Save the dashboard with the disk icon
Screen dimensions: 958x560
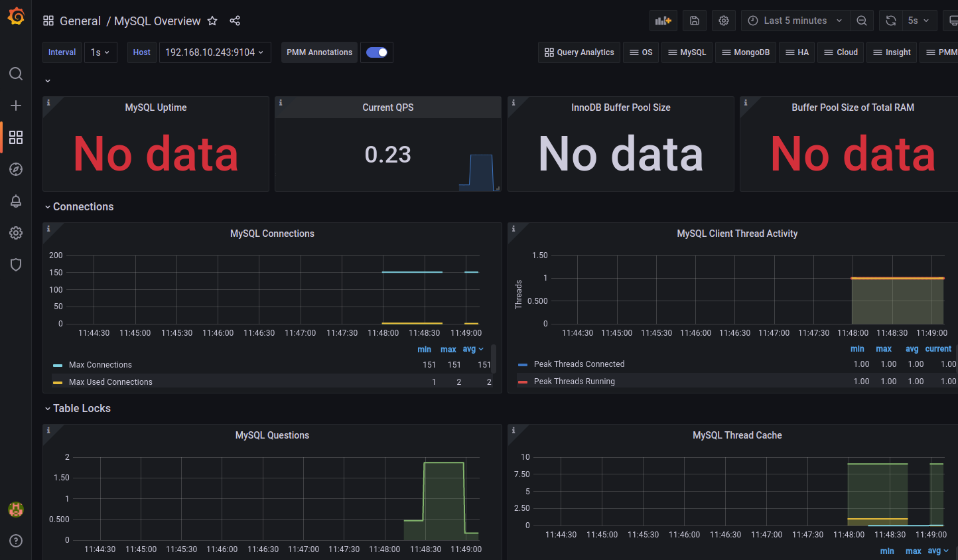(x=695, y=21)
